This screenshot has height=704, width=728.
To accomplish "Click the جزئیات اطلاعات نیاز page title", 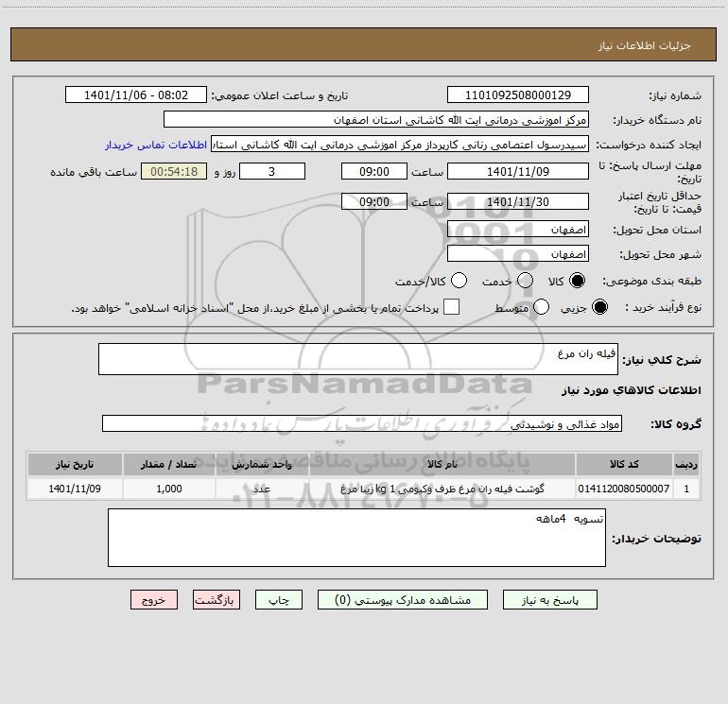I will pos(644,45).
